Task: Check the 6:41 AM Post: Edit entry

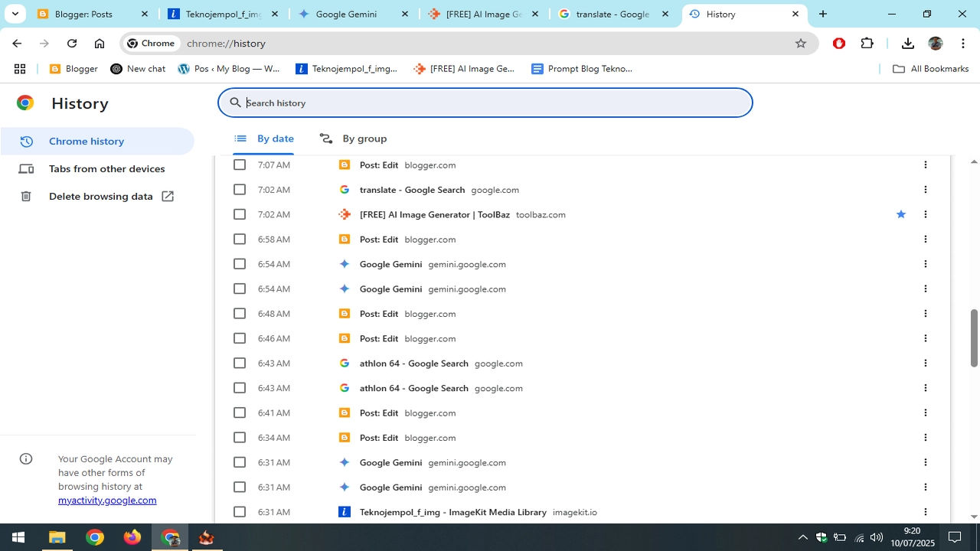Action: tap(240, 412)
